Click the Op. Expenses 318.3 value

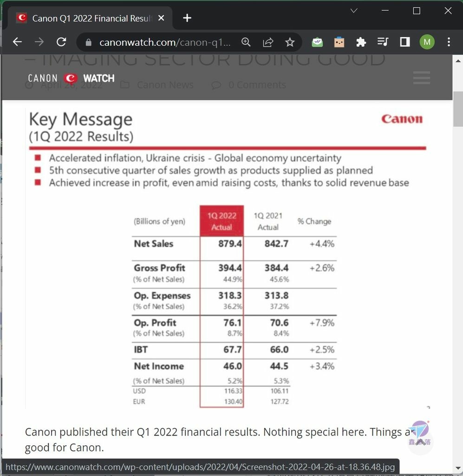(x=230, y=295)
